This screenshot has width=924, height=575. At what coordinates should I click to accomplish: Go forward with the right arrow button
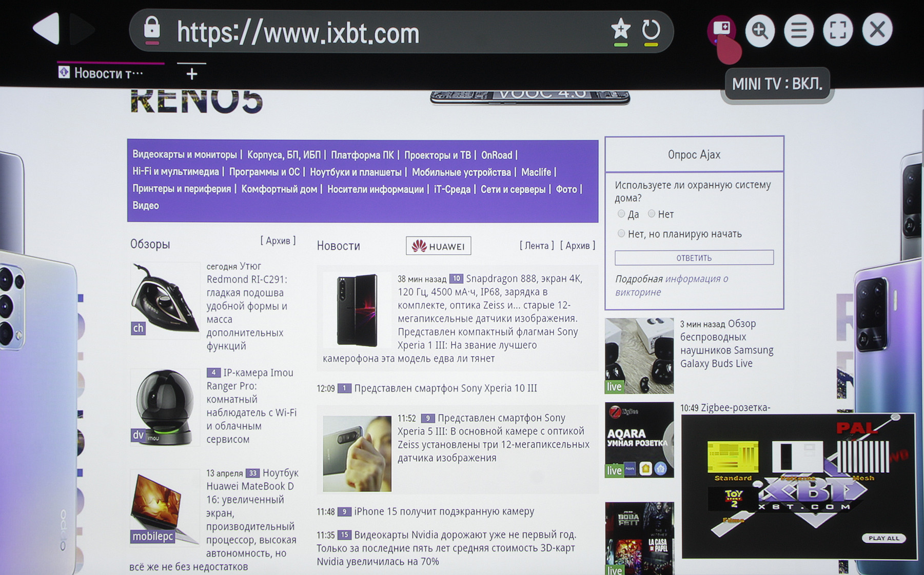point(82,29)
